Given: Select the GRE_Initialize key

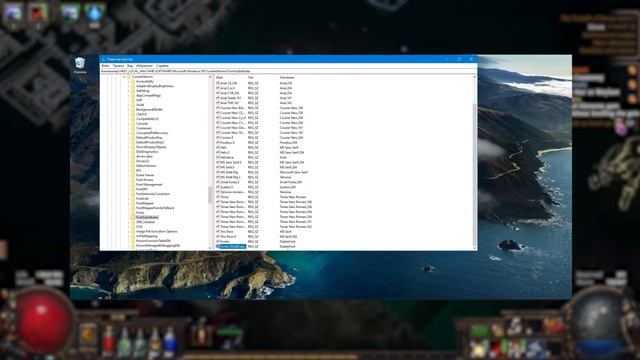Looking at the screenshot, I should [145, 222].
